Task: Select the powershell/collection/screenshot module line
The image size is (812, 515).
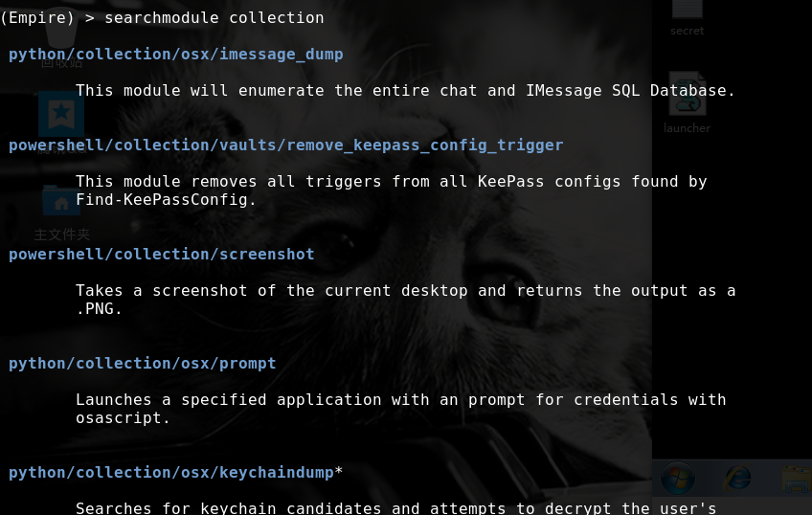Action: click(161, 254)
